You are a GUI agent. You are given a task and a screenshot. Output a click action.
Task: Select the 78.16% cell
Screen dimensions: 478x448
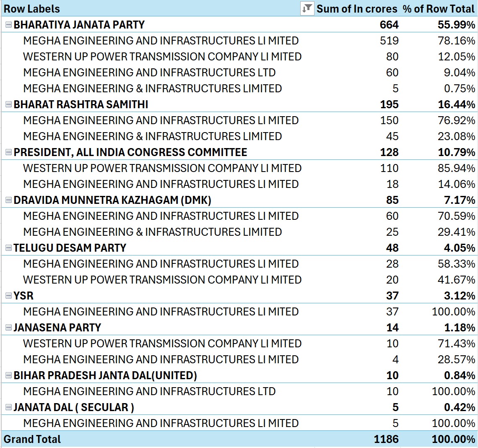[x=456, y=41]
